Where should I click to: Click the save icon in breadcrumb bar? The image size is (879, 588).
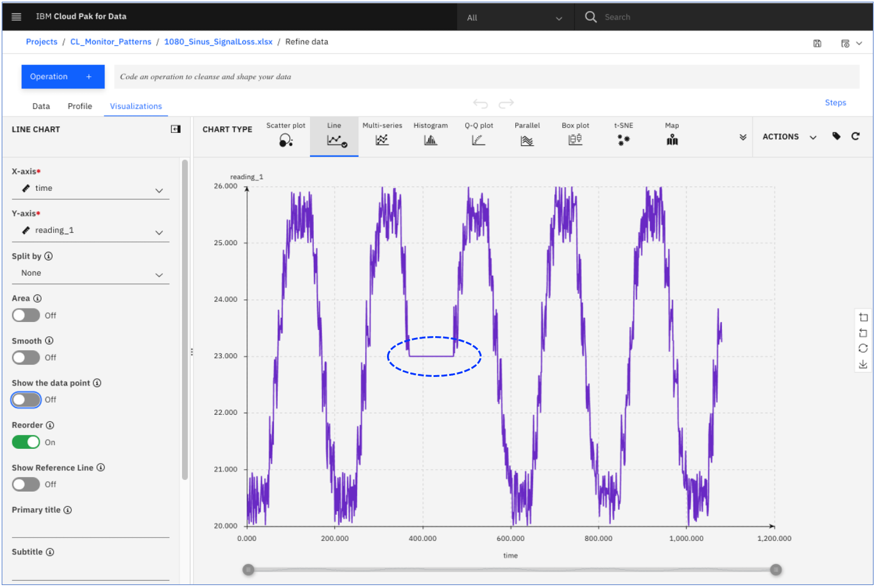point(817,43)
